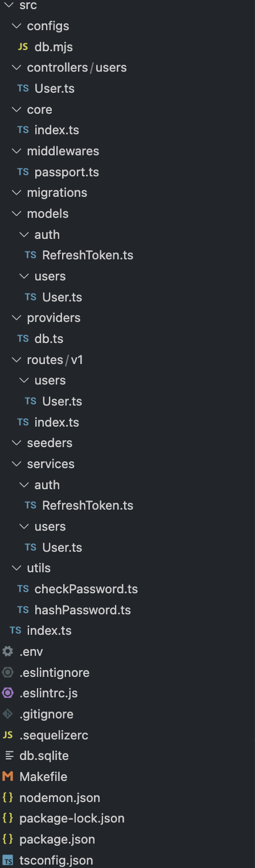Open checkPassword.ts file
The height and width of the screenshot is (868, 255).
pyautogui.click(x=86, y=589)
